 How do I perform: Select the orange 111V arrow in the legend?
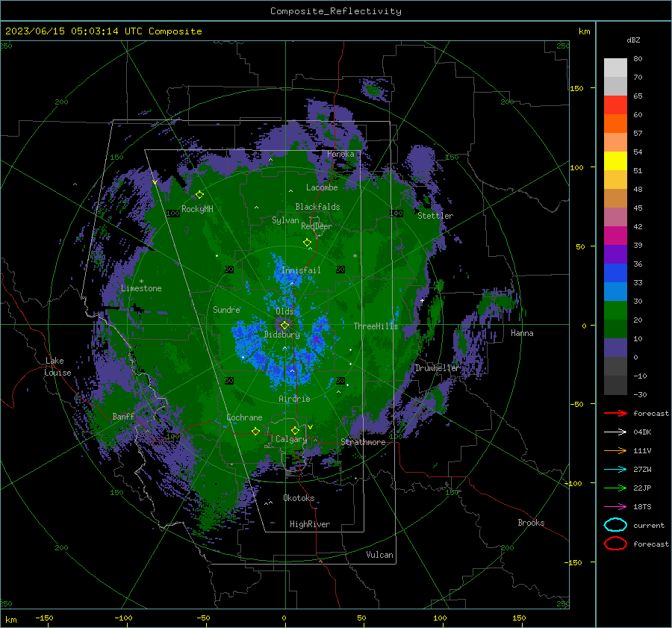[x=615, y=450]
